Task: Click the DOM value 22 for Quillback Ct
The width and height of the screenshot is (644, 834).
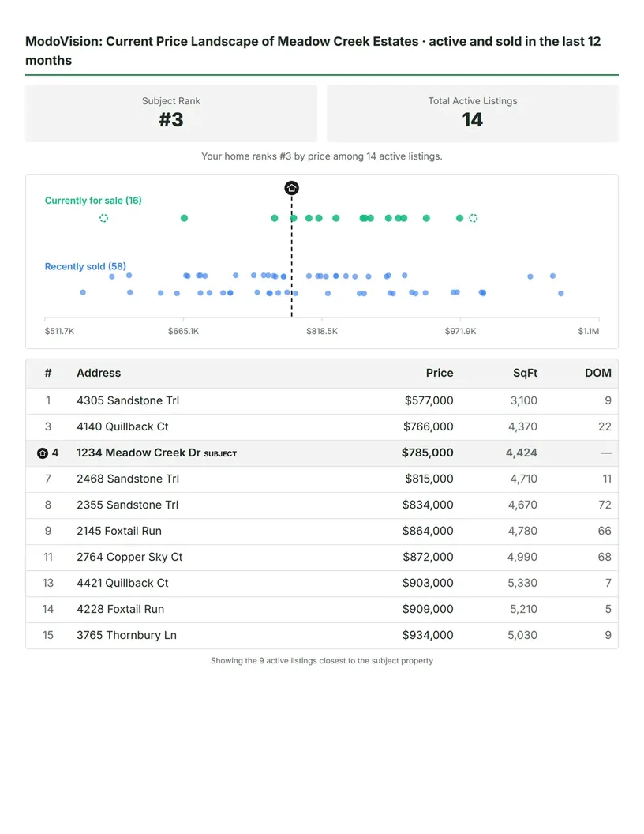Action: tap(605, 426)
